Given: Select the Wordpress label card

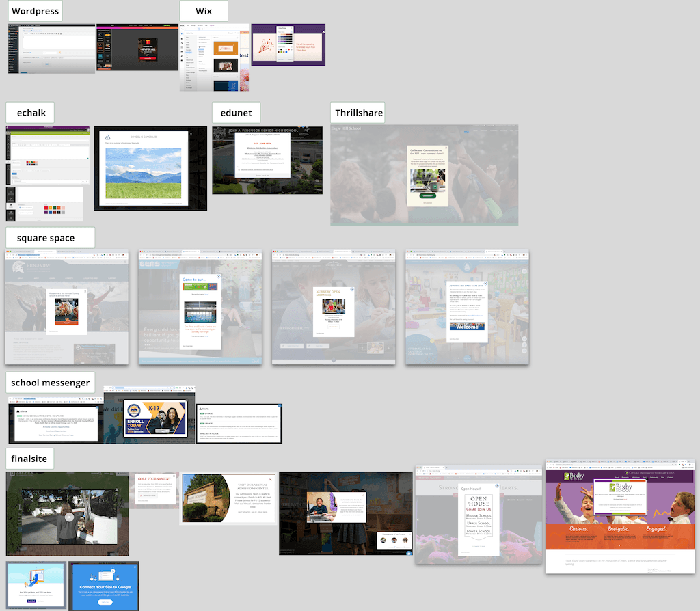Looking at the screenshot, I should pos(36,11).
